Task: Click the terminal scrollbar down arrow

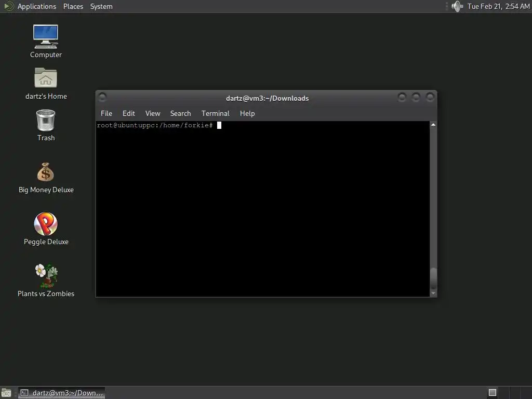Action: (x=433, y=294)
